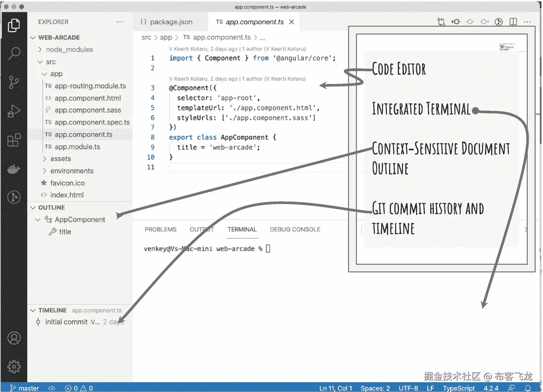Click the src breadcrumb
The height and width of the screenshot is (392, 543).
pyautogui.click(x=146, y=37)
